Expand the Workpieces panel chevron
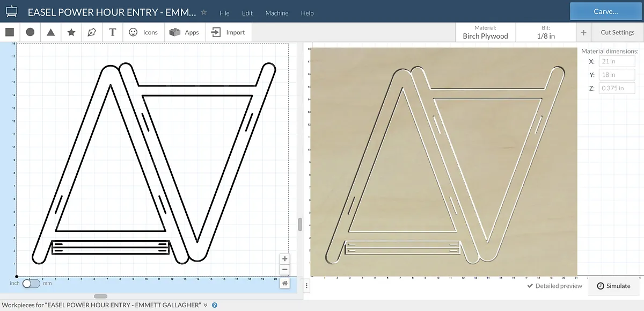 (x=206, y=305)
